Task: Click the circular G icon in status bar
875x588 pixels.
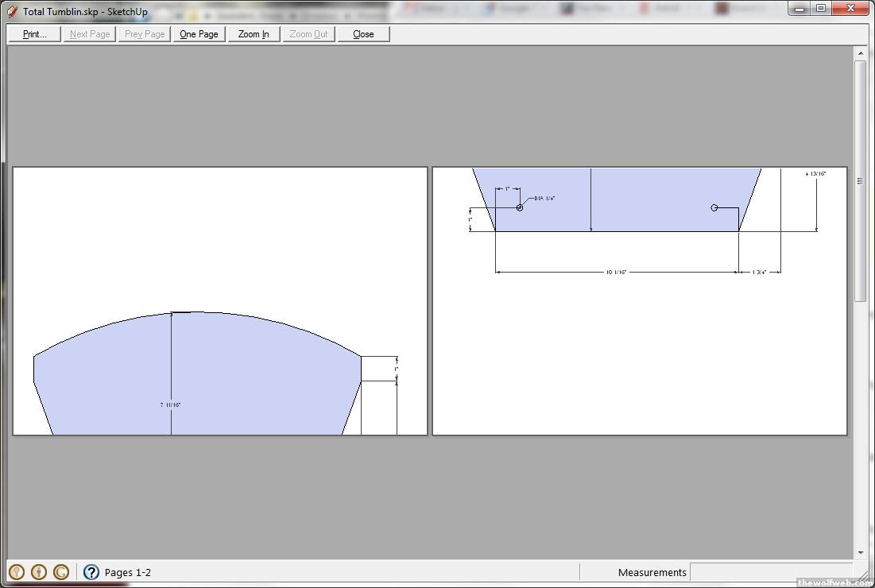Action: click(x=61, y=572)
